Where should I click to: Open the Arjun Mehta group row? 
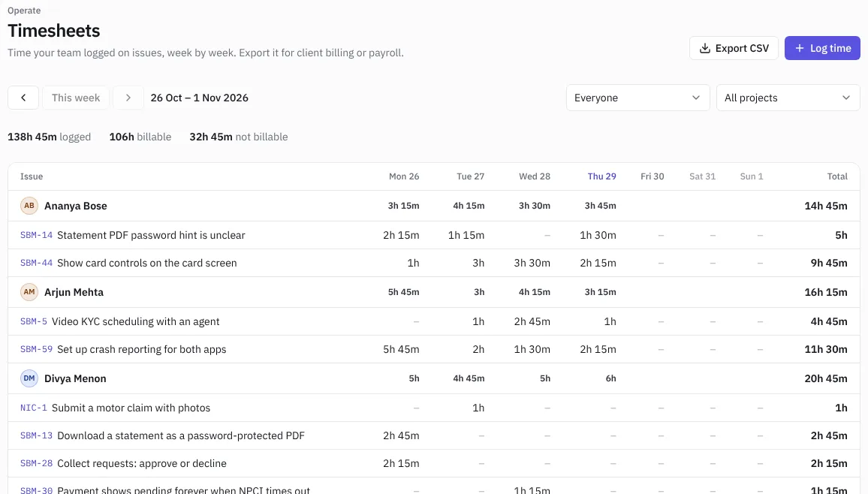pos(434,292)
